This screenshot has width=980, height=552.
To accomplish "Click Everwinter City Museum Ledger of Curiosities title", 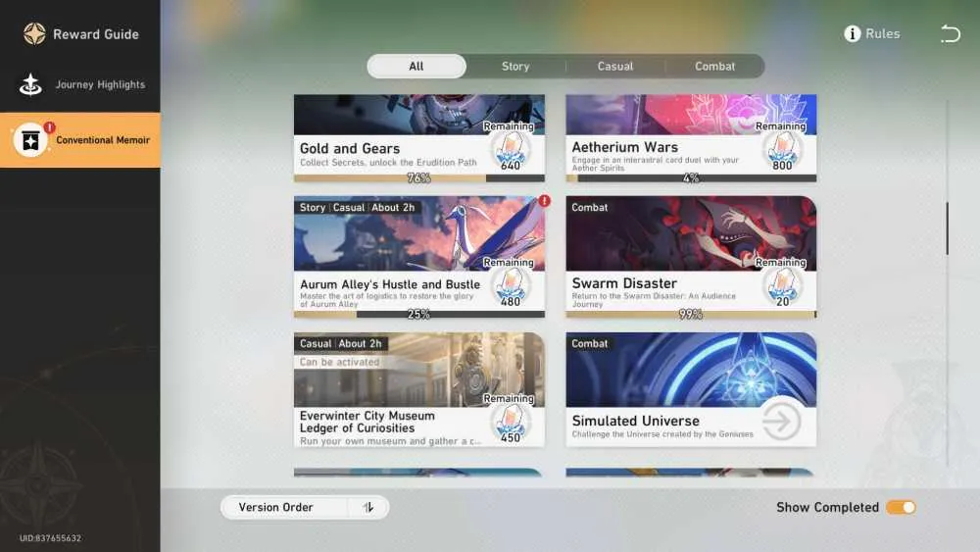I will point(367,422).
